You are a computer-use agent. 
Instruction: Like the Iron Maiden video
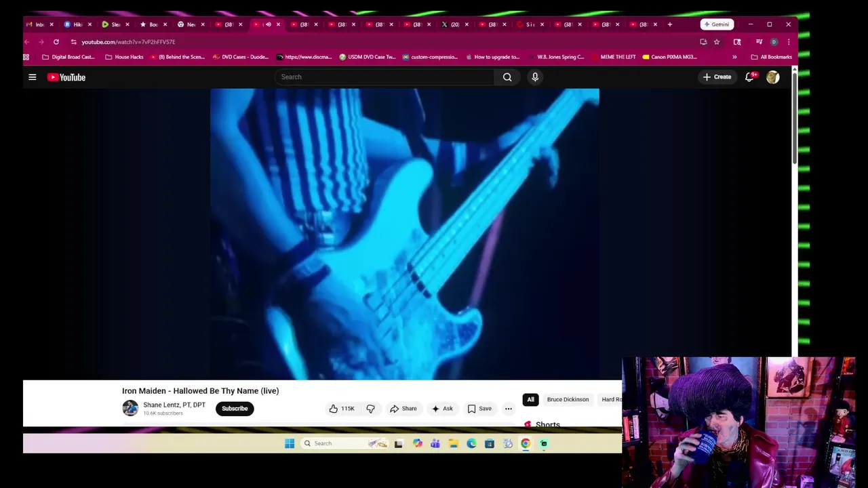tap(342, 409)
